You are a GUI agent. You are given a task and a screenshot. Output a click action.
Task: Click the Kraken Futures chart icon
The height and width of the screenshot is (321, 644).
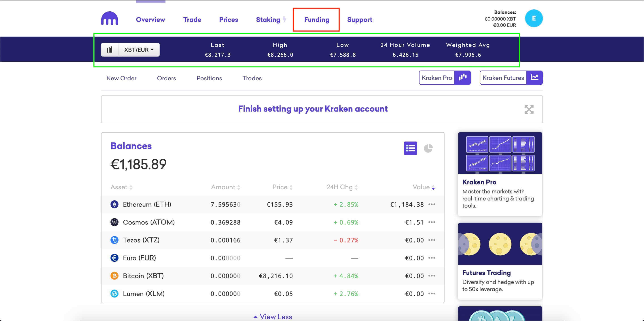(x=535, y=78)
